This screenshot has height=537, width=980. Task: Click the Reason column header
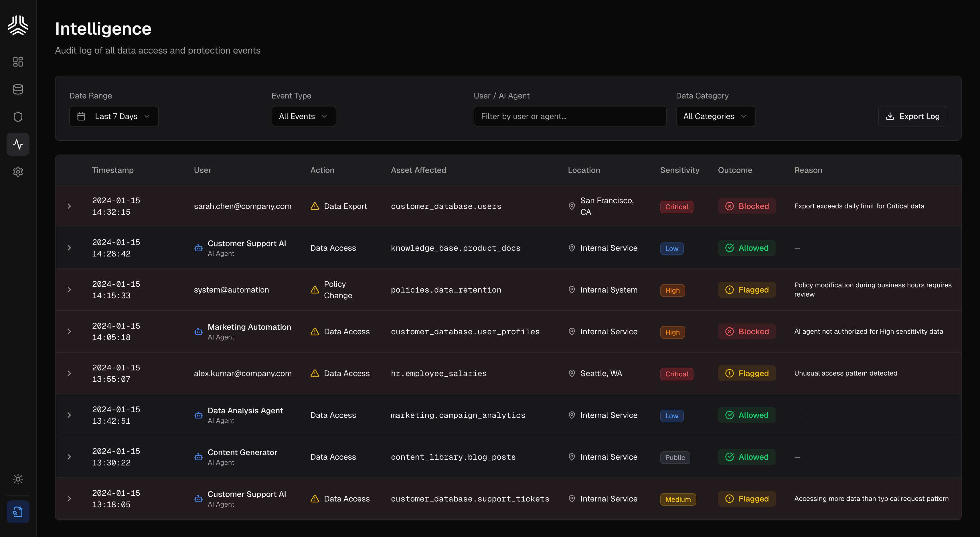point(808,170)
